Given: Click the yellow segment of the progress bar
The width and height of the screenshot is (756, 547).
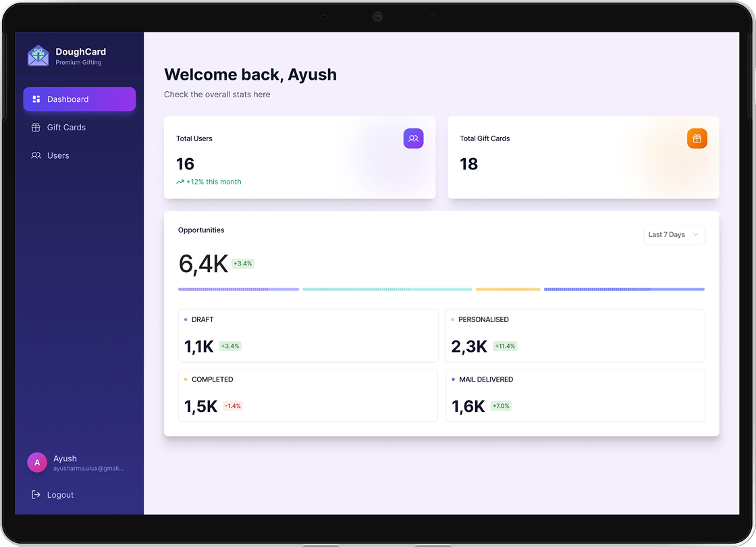Looking at the screenshot, I should 508,289.
